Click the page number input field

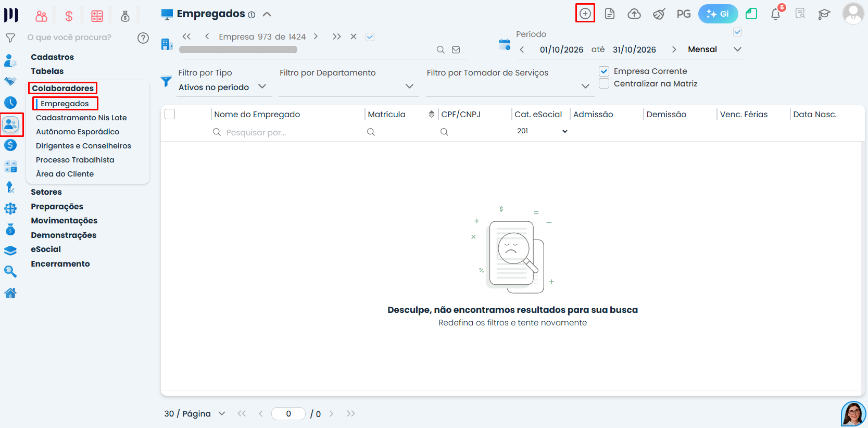[x=288, y=413]
